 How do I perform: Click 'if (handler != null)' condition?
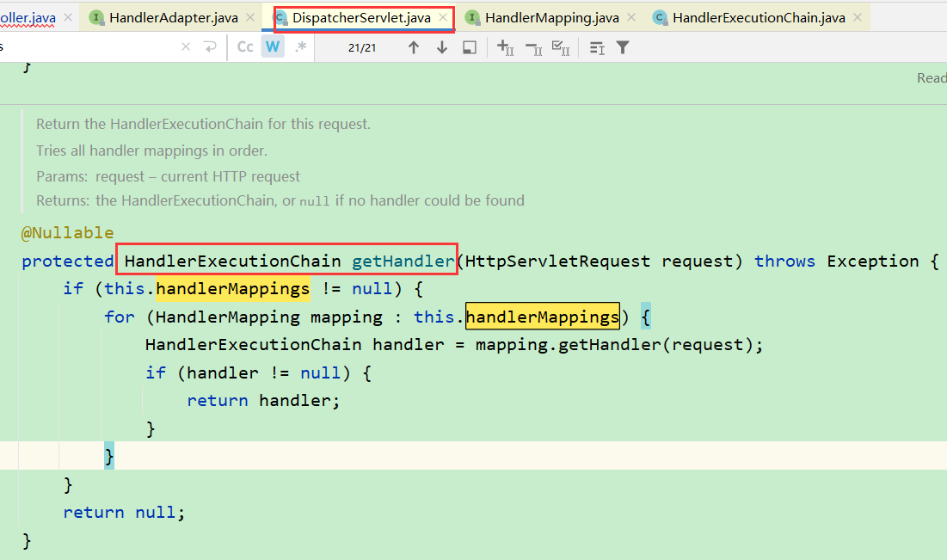[x=249, y=372]
